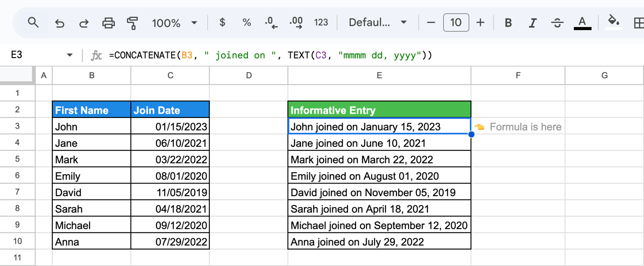Increase decimal places

[x=296, y=23]
